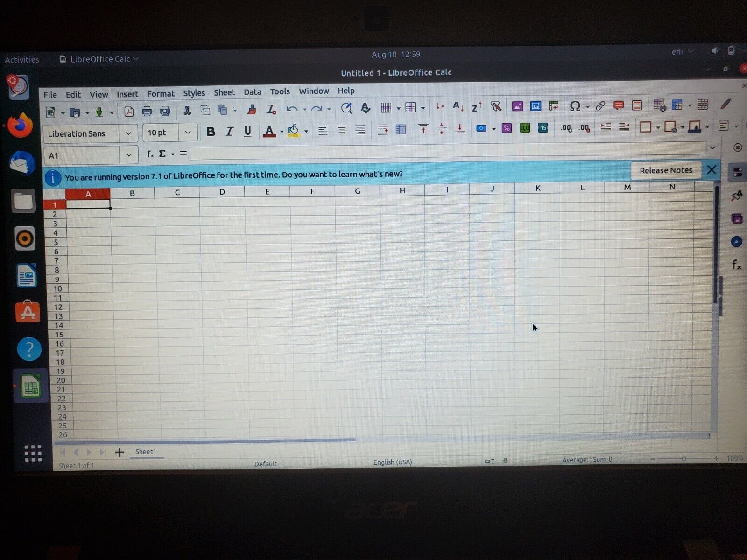747x560 pixels.
Task: Click the Clone Formatting paintbrush icon
Action: pos(252,110)
